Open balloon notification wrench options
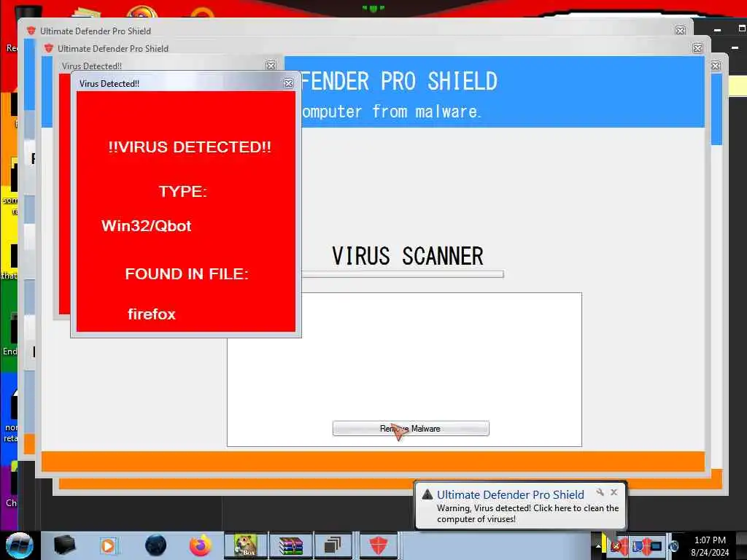This screenshot has width=747, height=560. pyautogui.click(x=600, y=492)
